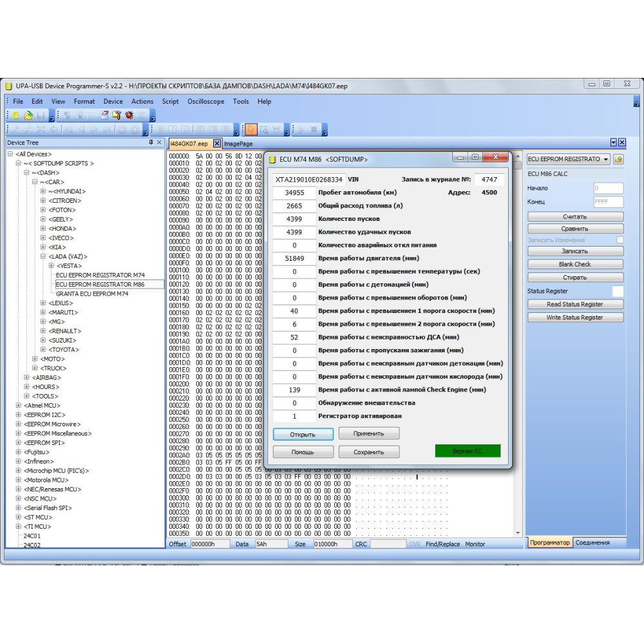Click the zoom in magnifier icon

(x=15, y=129)
